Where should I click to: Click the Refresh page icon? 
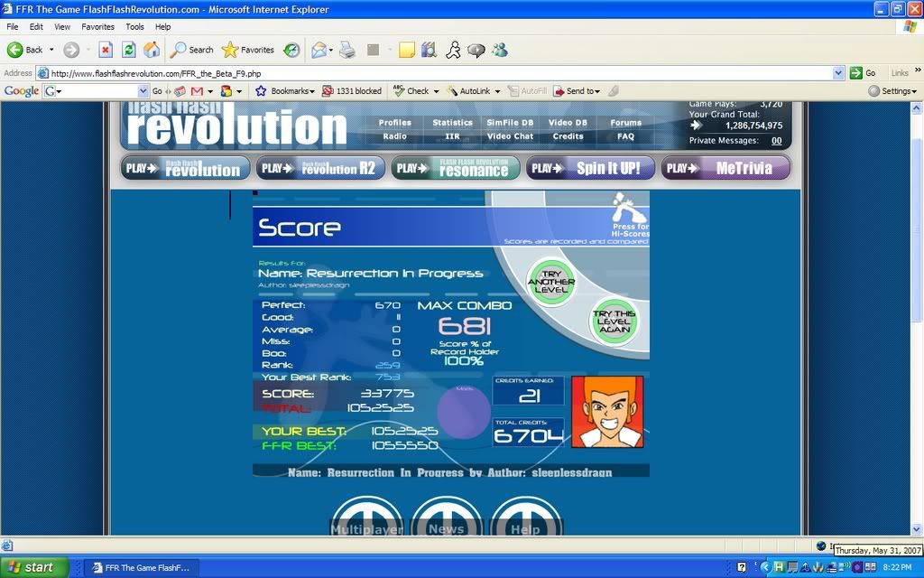(x=129, y=50)
